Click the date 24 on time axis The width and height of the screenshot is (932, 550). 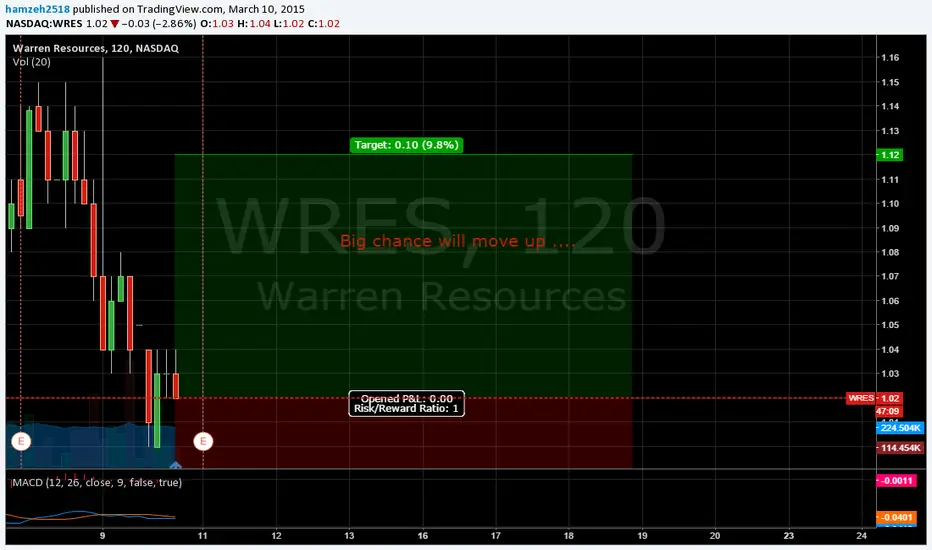[861, 536]
